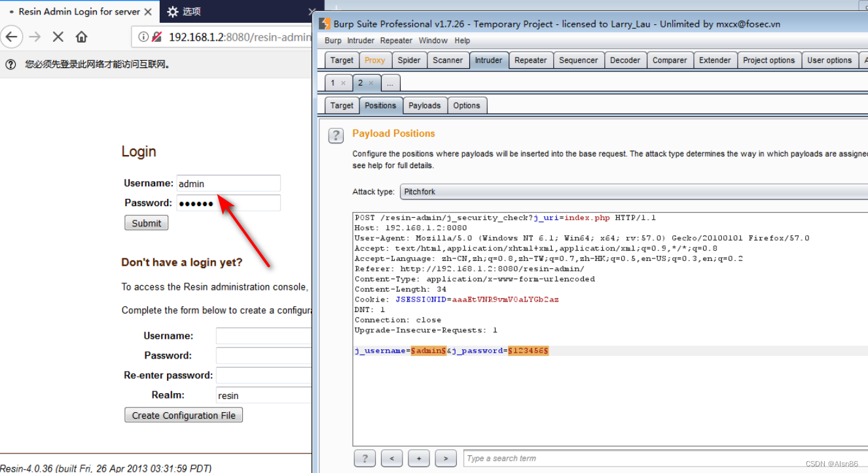Viewport: 868px width, 473px height.
Task: Open the Window menu
Action: [433, 41]
